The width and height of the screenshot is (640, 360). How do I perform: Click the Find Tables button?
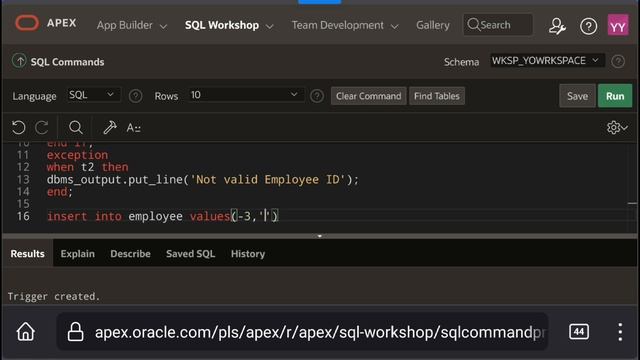(437, 96)
